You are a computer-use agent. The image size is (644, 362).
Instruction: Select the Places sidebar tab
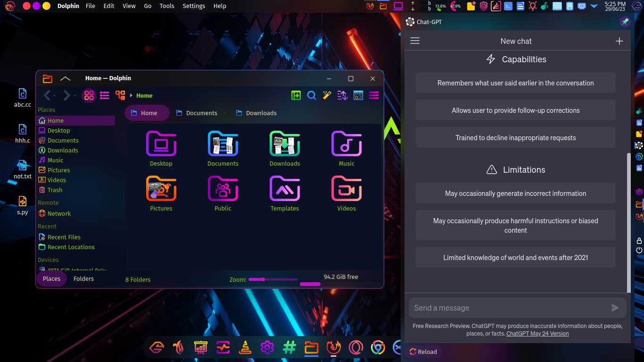click(x=52, y=279)
